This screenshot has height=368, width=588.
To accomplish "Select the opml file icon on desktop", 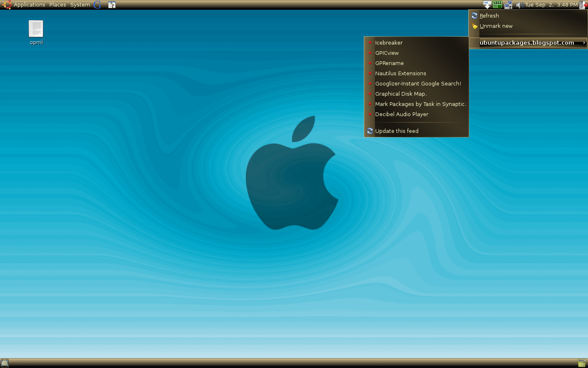I will click(36, 29).
